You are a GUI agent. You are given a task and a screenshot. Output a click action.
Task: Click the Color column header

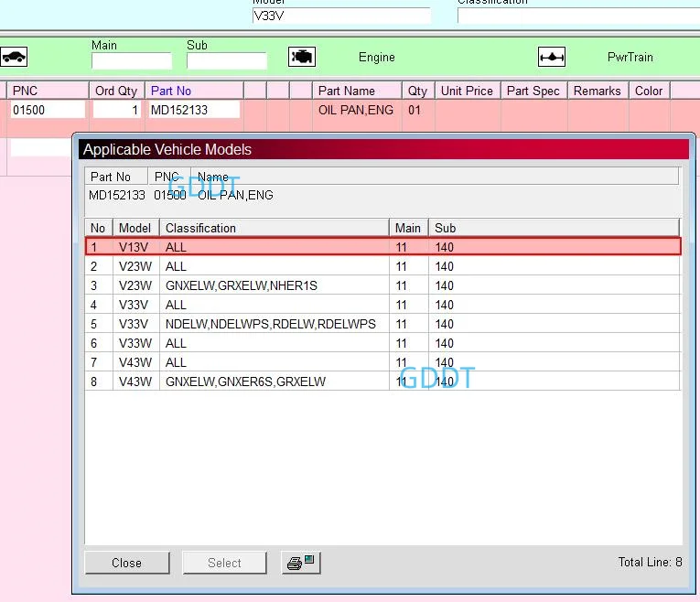650,91
